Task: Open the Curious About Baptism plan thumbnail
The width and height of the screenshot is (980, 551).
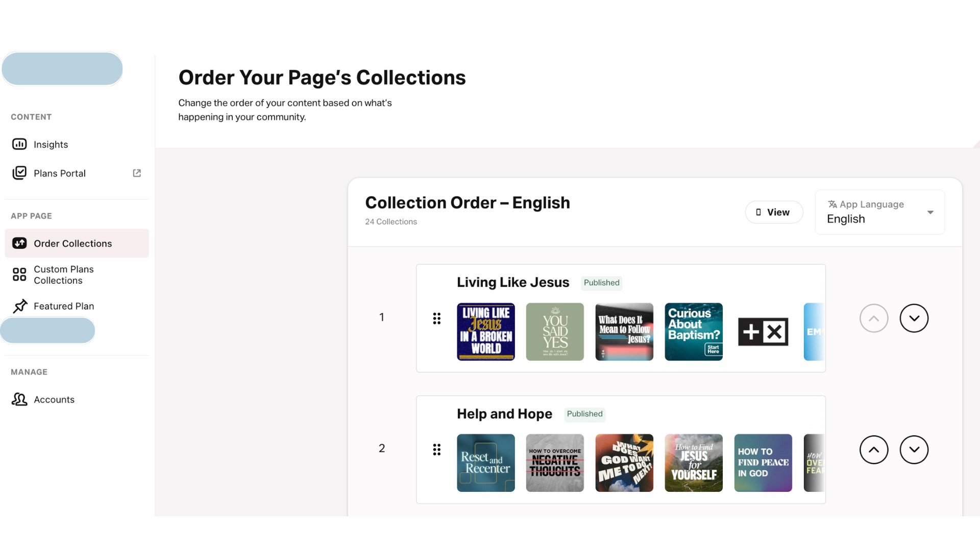Action: point(693,332)
